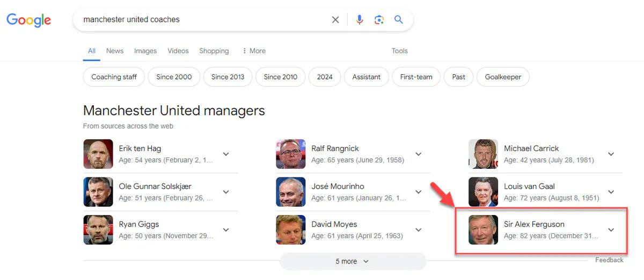The image size is (644, 280).
Task: Click the name Ralf Rangnick
Action: pos(335,148)
